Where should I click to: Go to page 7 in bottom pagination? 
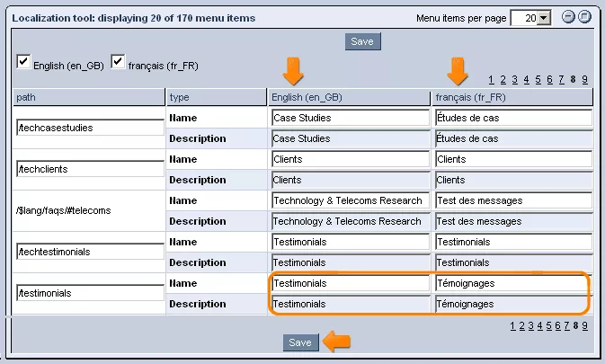(x=566, y=326)
